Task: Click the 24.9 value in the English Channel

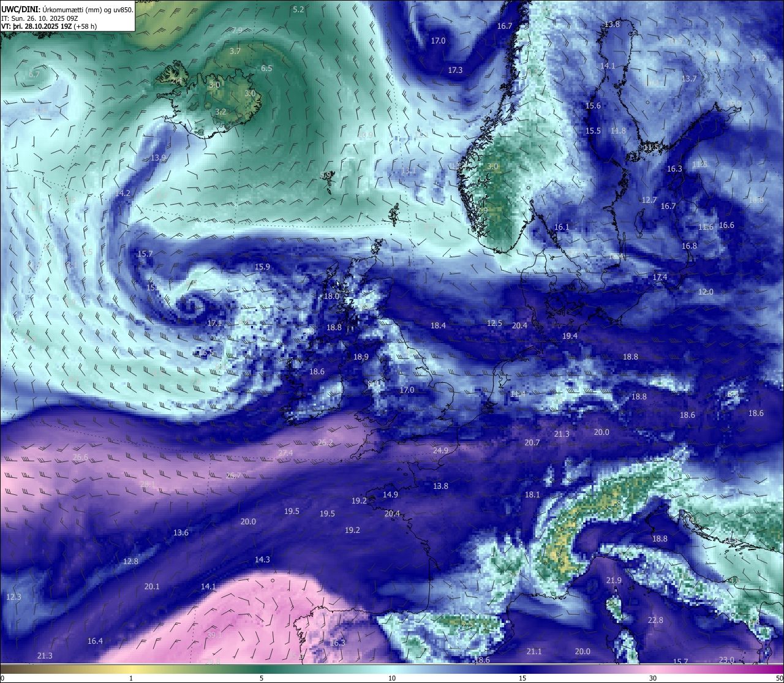Action: pyautogui.click(x=440, y=451)
